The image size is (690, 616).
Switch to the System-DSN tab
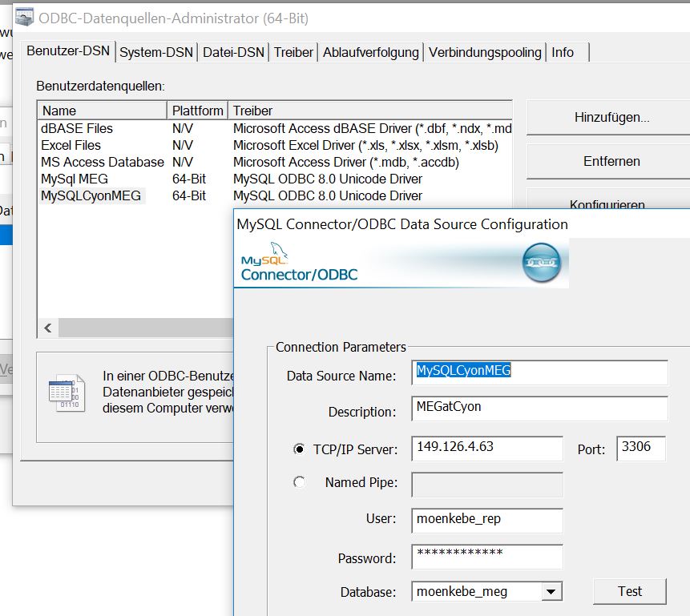[x=156, y=52]
